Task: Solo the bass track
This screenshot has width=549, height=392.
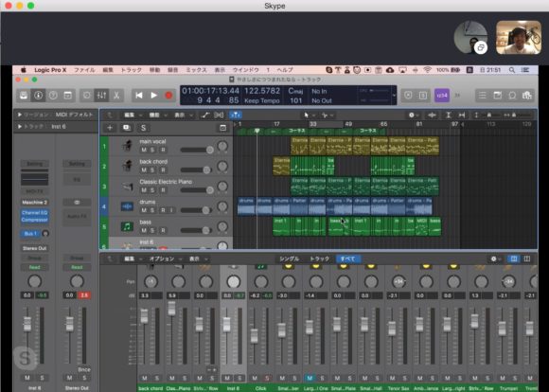Action: 152,230
